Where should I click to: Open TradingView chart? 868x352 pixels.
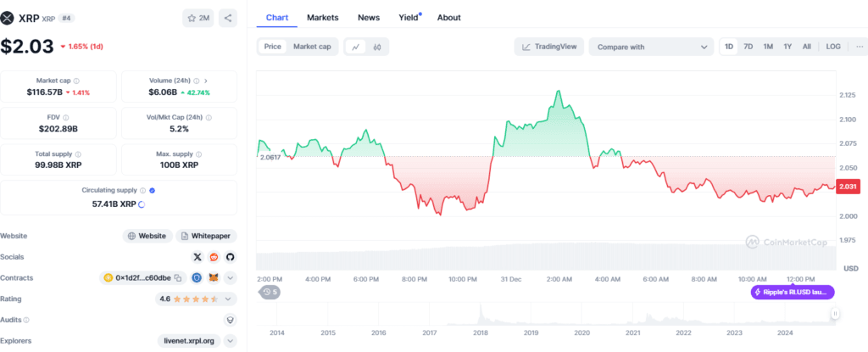[549, 47]
